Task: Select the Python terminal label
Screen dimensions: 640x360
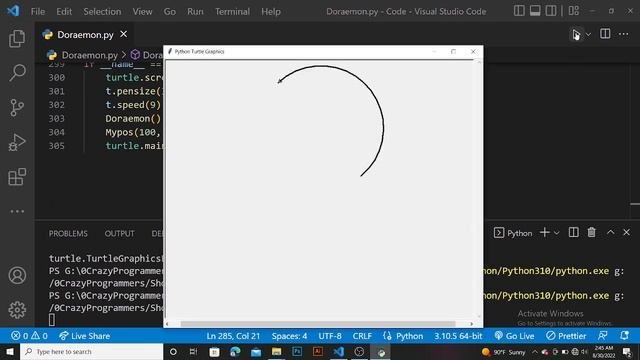Action: (513, 233)
